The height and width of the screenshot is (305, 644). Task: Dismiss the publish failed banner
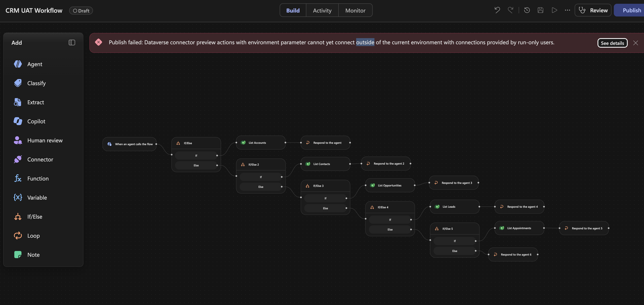635,43
